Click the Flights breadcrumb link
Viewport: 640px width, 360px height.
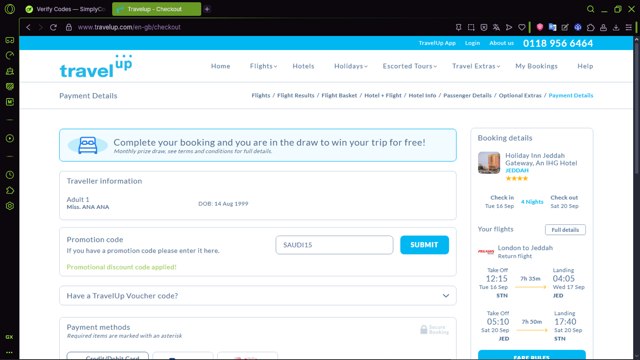click(261, 96)
